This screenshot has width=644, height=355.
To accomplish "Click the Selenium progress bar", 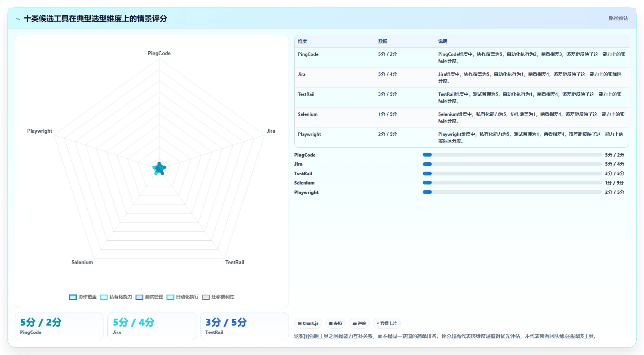I will [x=512, y=183].
